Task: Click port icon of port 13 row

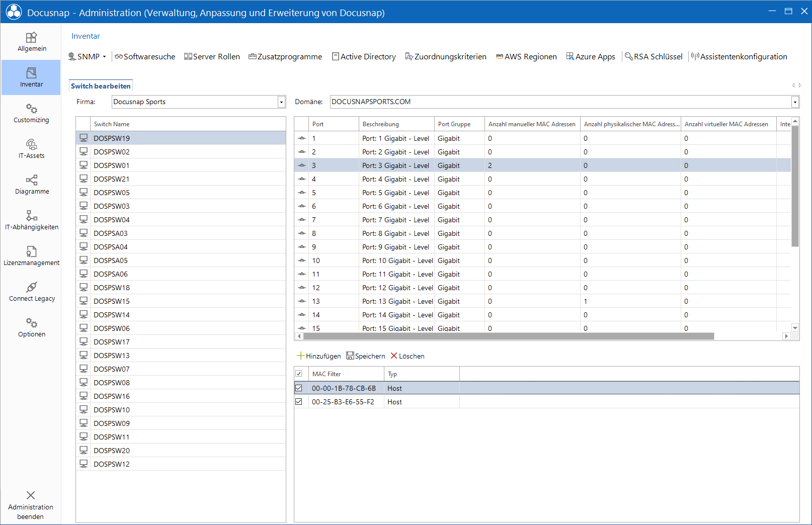Action: pos(302,301)
